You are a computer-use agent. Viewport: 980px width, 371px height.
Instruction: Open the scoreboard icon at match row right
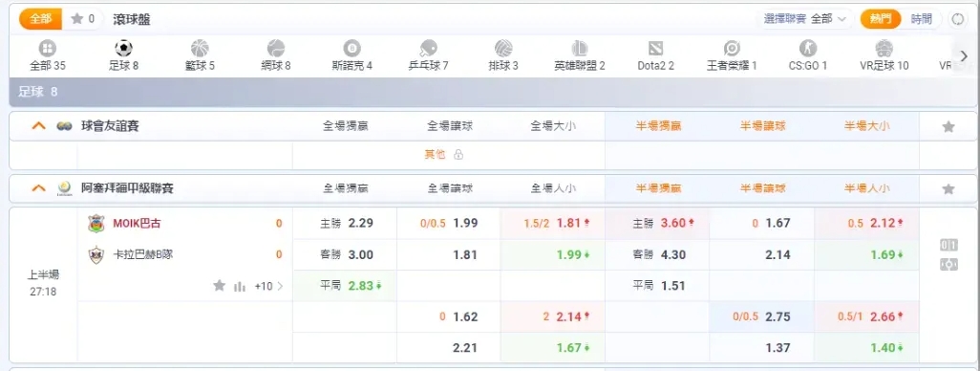pos(948,245)
